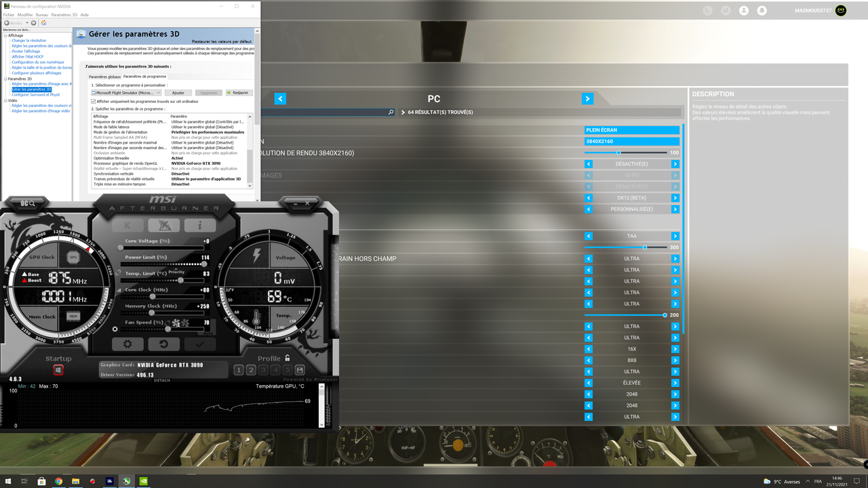The image size is (868, 488).
Task: Open the Afterburner airplane logo button
Action: point(164,225)
